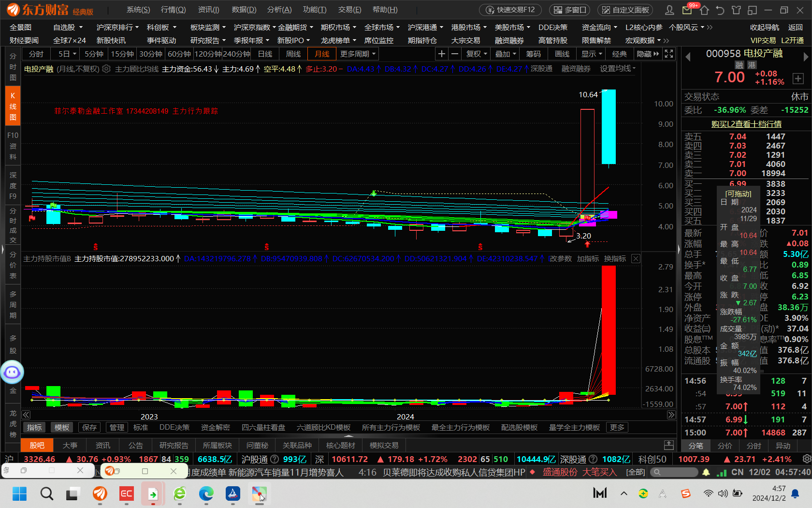Click 多窗口 button
The width and height of the screenshot is (812, 508).
pos(570,10)
